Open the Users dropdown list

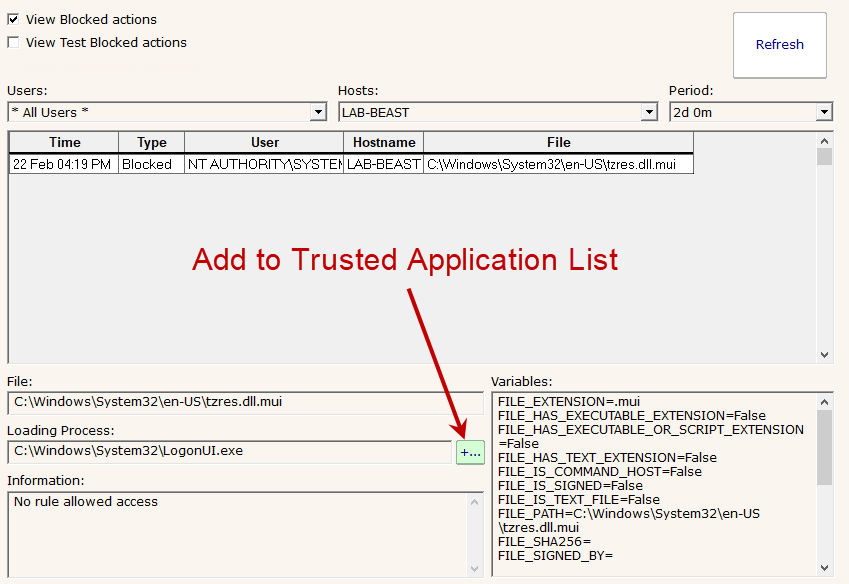[318, 112]
